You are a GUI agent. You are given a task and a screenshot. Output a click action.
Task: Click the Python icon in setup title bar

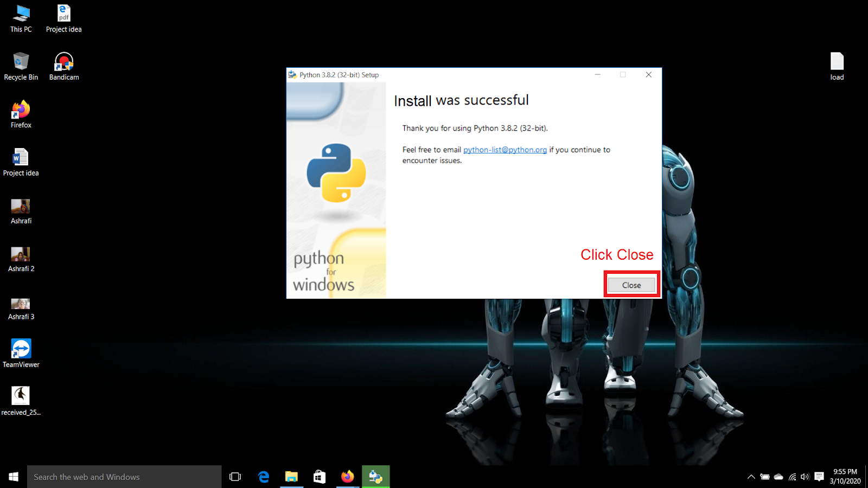point(292,75)
